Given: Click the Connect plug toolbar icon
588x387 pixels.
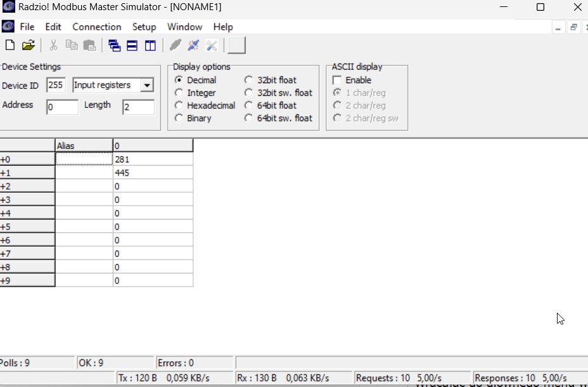Looking at the screenshot, I should pyautogui.click(x=176, y=45).
